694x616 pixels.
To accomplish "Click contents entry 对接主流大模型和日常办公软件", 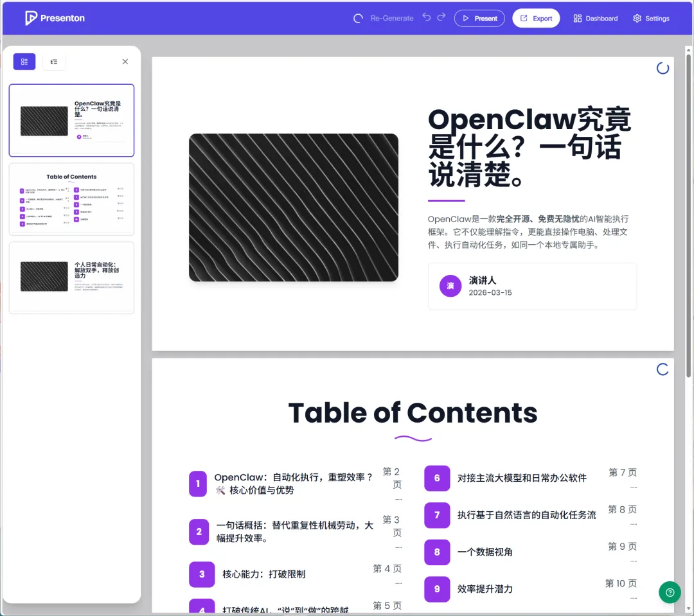I will [x=522, y=478].
